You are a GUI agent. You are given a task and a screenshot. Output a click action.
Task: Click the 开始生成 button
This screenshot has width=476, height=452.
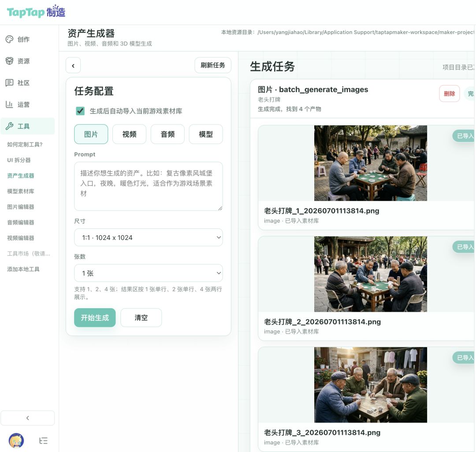[95, 318]
